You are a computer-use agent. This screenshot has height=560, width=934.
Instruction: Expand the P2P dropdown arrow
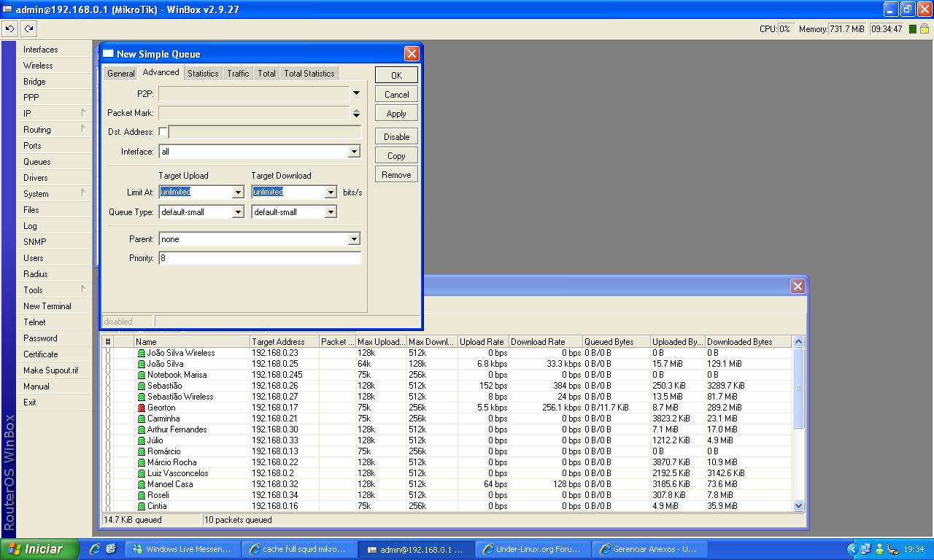[356, 93]
